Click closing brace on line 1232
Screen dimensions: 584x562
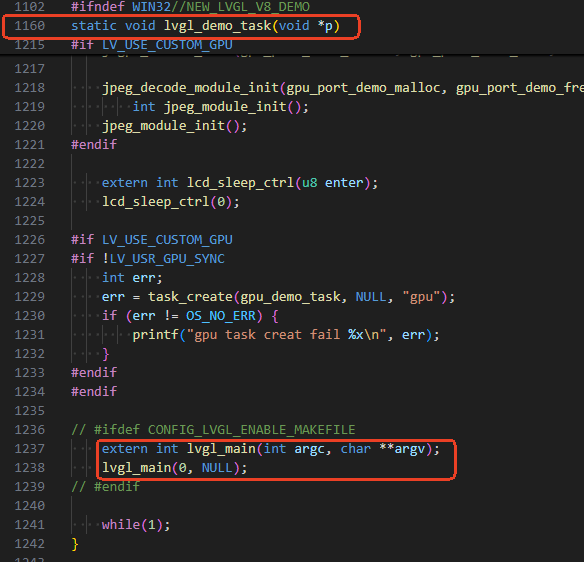(x=106, y=354)
